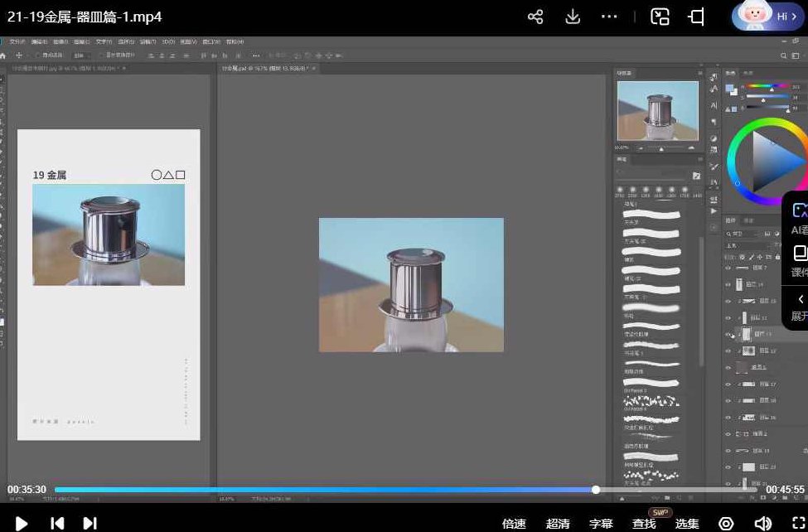808x532 pixels.
Task: Click the Hi assistant avatar button
Action: click(768, 16)
